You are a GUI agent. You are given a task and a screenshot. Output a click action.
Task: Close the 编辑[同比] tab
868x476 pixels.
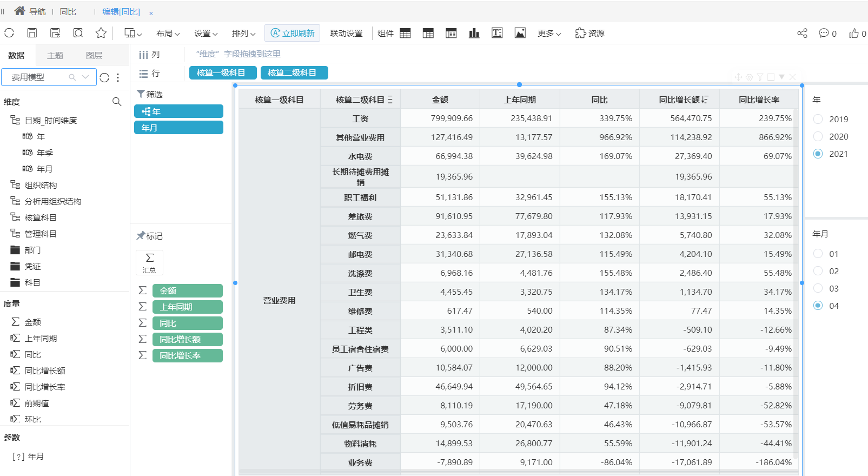click(x=151, y=12)
